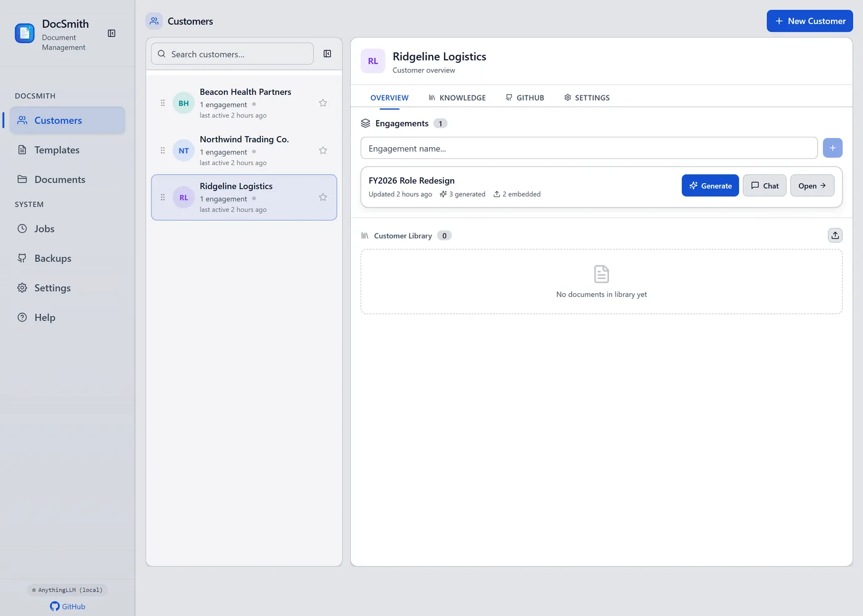
Task: Focus the Search customers field
Action: point(232,54)
